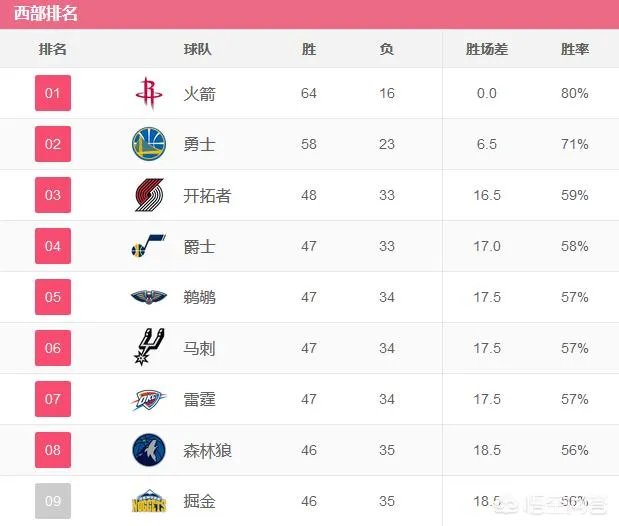Click the 西部排名 header tab

46,14
